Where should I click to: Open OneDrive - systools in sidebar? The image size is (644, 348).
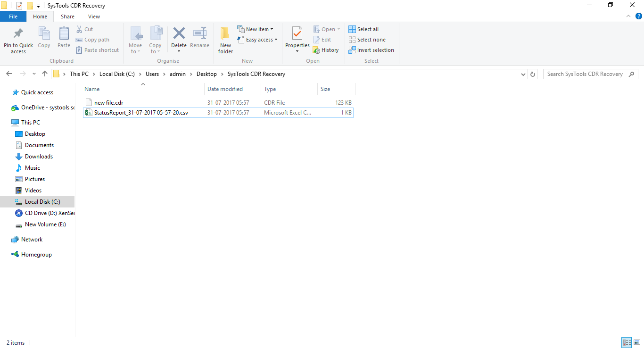pyautogui.click(x=43, y=108)
